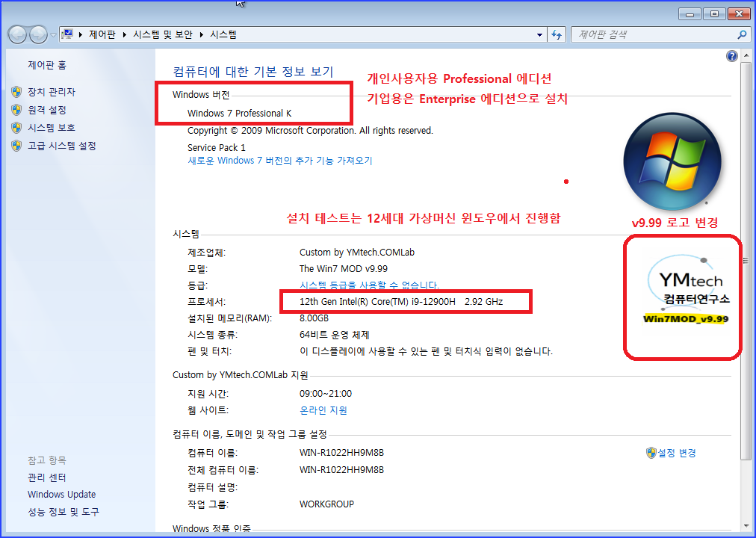Click the 시스템 등급을 사용할 수 없습니다 link
The height and width of the screenshot is (538, 756).
tap(369, 285)
